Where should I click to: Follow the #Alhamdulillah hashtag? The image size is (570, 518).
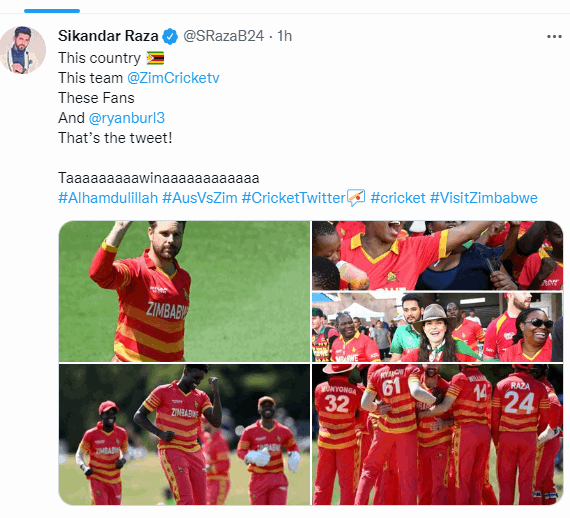click(x=108, y=198)
